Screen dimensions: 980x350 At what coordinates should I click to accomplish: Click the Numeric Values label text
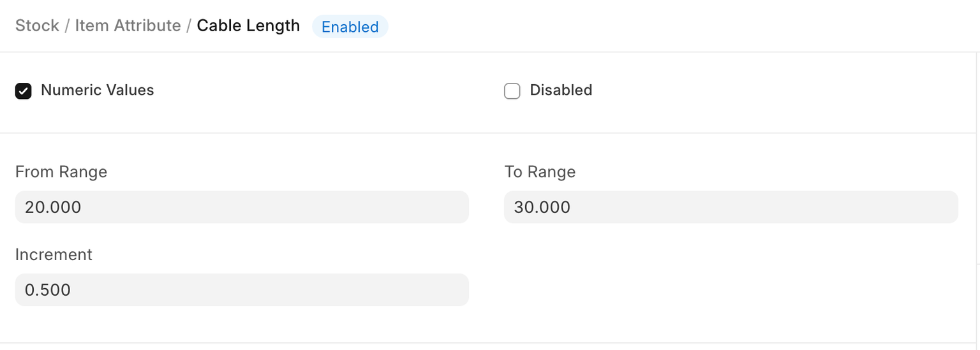pos(97,91)
